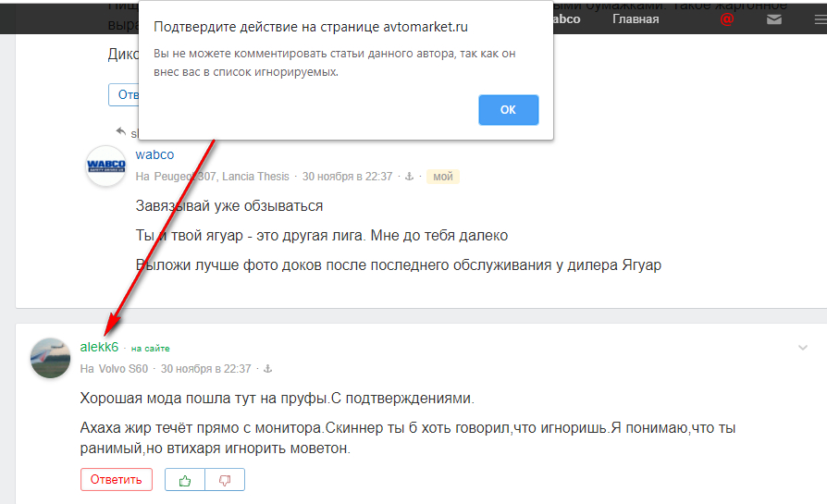827x504 pixels.
Task: Click the comment date 30 ноября в 22:37 of wabco
Action: tap(347, 177)
